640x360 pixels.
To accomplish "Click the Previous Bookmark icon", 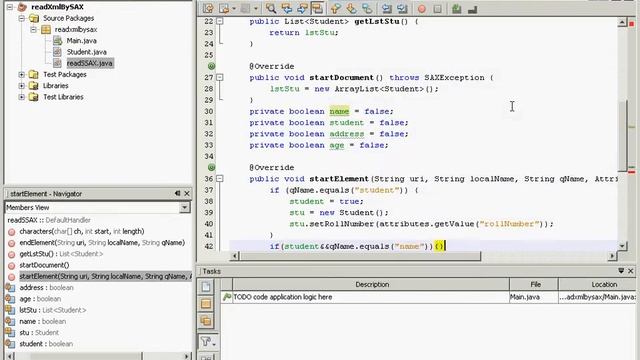I will 335,9.
